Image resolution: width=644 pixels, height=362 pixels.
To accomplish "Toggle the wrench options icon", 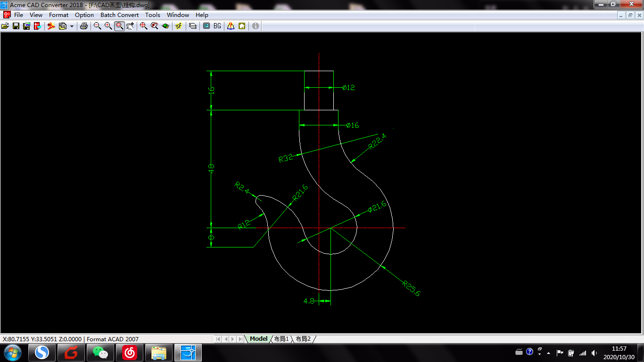I will point(179,26).
